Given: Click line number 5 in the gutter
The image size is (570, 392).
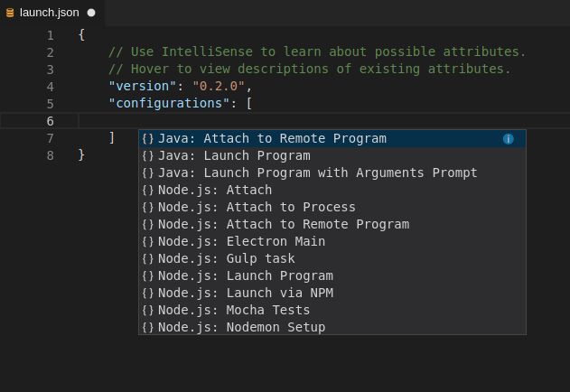Looking at the screenshot, I should [50, 104].
